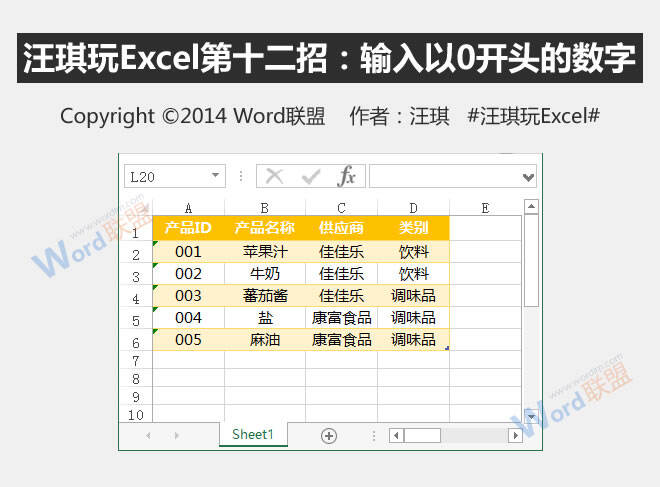The height and width of the screenshot is (487, 660).
Task: Select all cells via corner triangle
Action: coord(144,208)
